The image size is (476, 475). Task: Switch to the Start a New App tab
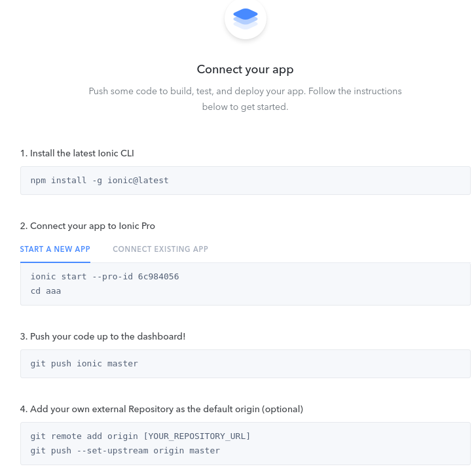[x=55, y=249]
